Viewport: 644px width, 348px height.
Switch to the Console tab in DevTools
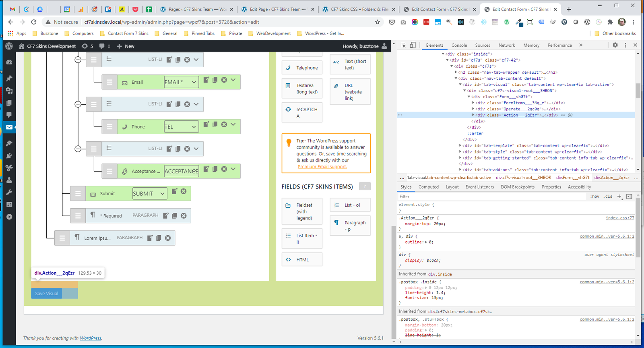tap(459, 46)
